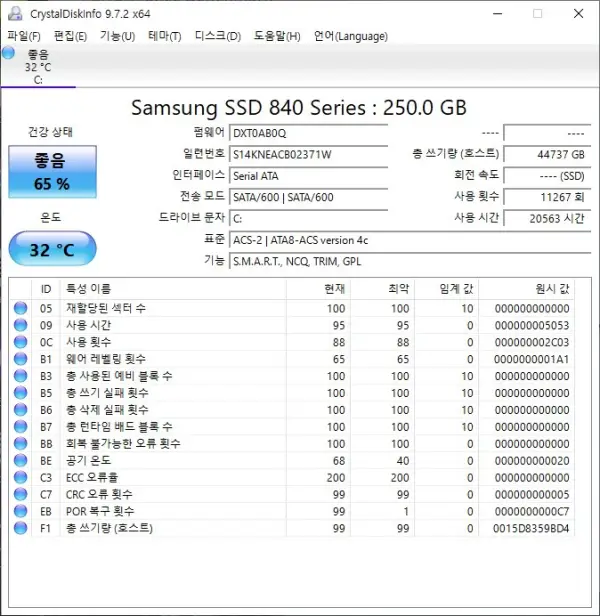
Task: Click status orb for row B7 런타임 배드 블록
Action: [x=20, y=426]
